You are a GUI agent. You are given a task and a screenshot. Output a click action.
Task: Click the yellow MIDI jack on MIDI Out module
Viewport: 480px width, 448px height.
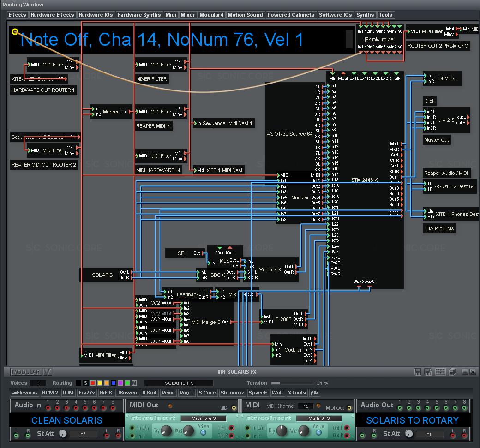pyautogui.click(x=234, y=407)
